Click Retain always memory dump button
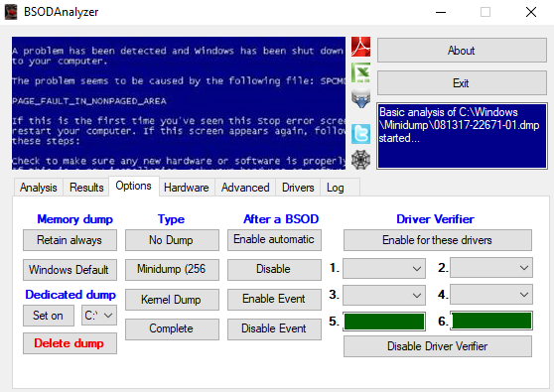Screen dimensions: 554x392 coord(69,240)
